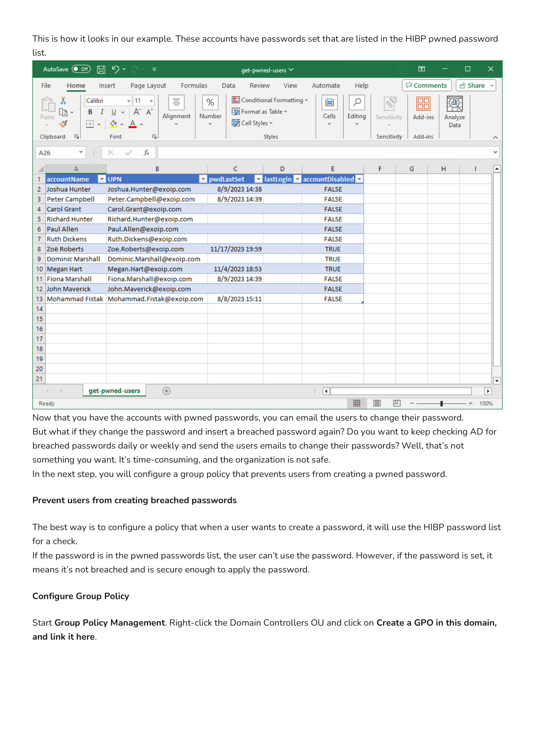Viewport: 535px width, 756px height.
Task: Switch to Page Break Preview icon
Action: (397, 403)
